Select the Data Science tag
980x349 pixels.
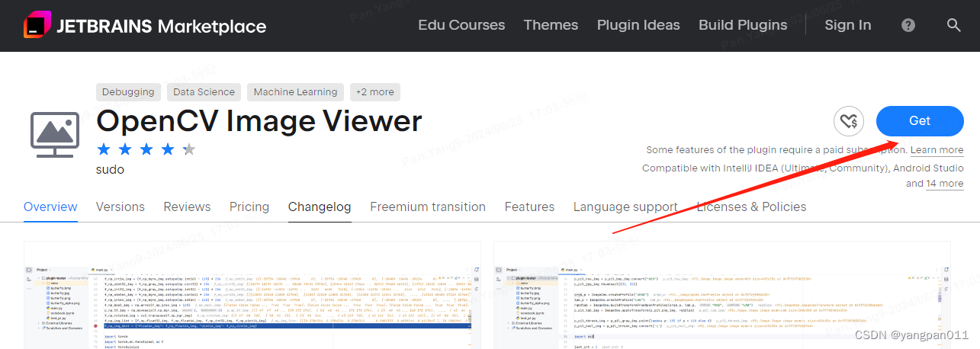tap(204, 92)
